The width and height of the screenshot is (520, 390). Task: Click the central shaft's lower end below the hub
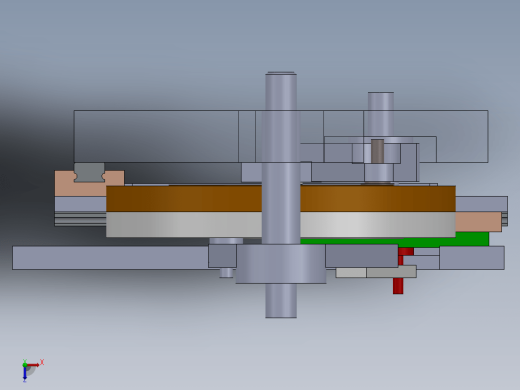281,300
